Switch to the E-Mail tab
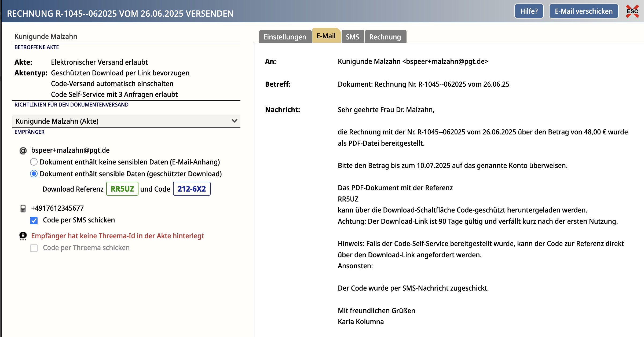This screenshot has width=644, height=337. (x=326, y=36)
